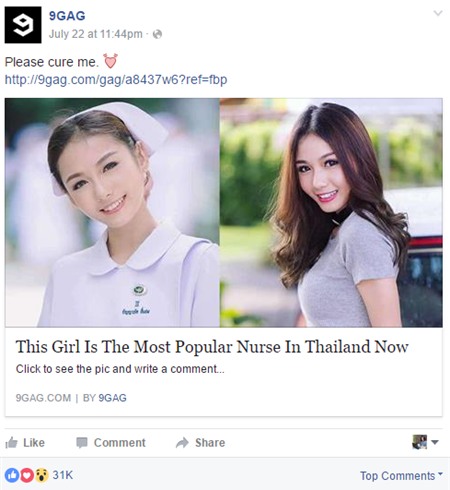
Task: Open the 9GAG page name link
Action: pyautogui.click(x=67, y=16)
